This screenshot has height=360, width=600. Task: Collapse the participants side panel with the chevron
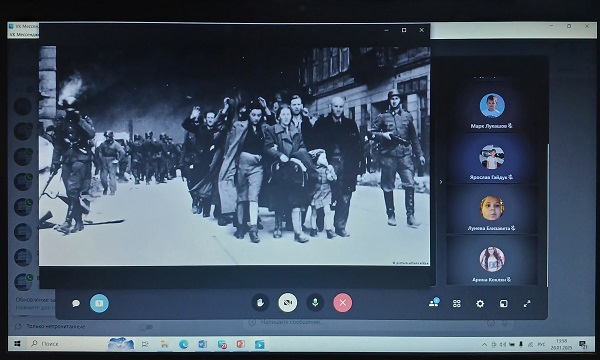(441, 182)
